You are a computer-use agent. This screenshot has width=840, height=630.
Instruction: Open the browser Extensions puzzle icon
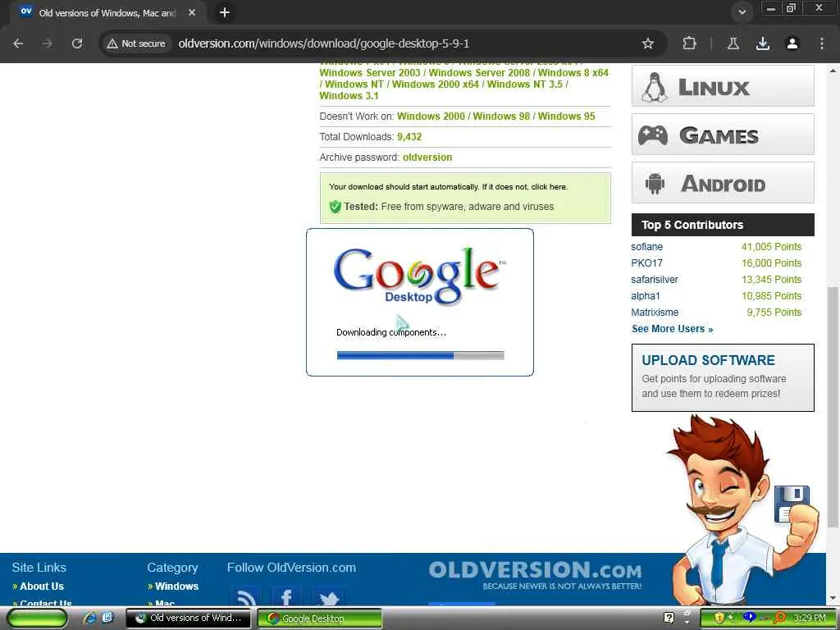pos(689,43)
